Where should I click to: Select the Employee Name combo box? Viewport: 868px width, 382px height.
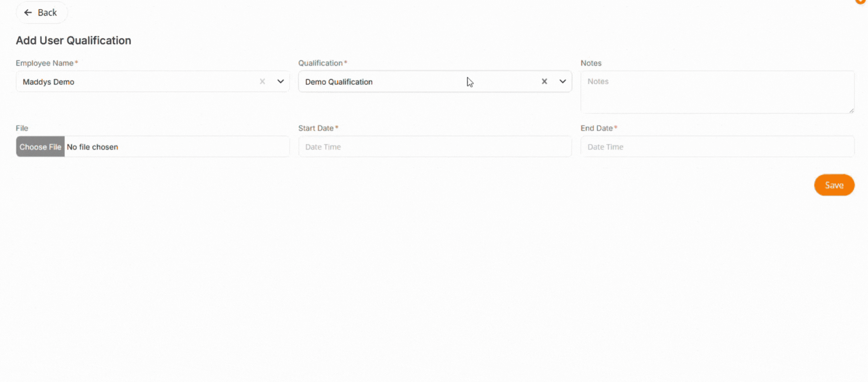point(136,82)
